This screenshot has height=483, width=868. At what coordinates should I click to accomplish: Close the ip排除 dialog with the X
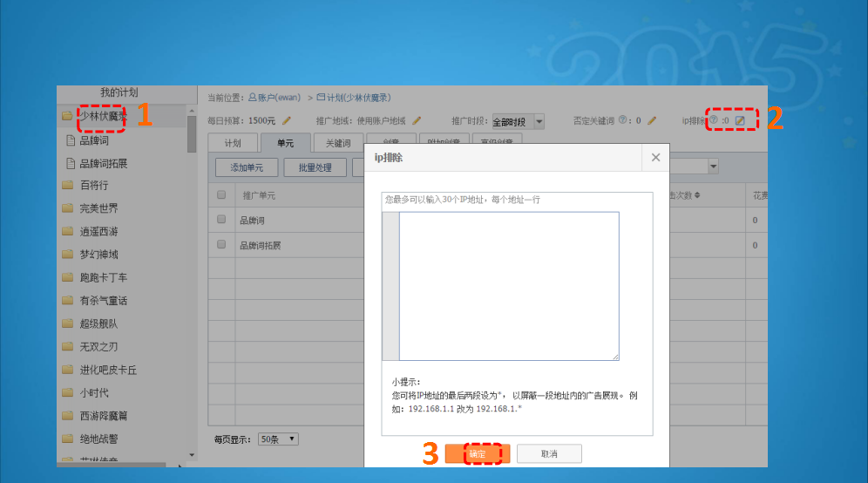655,158
